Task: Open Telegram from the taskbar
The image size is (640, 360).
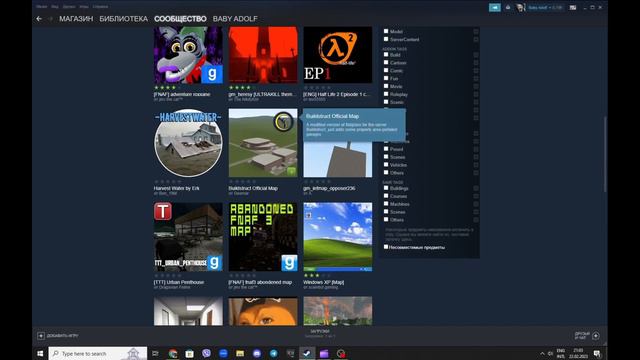Action: pyautogui.click(x=273, y=353)
